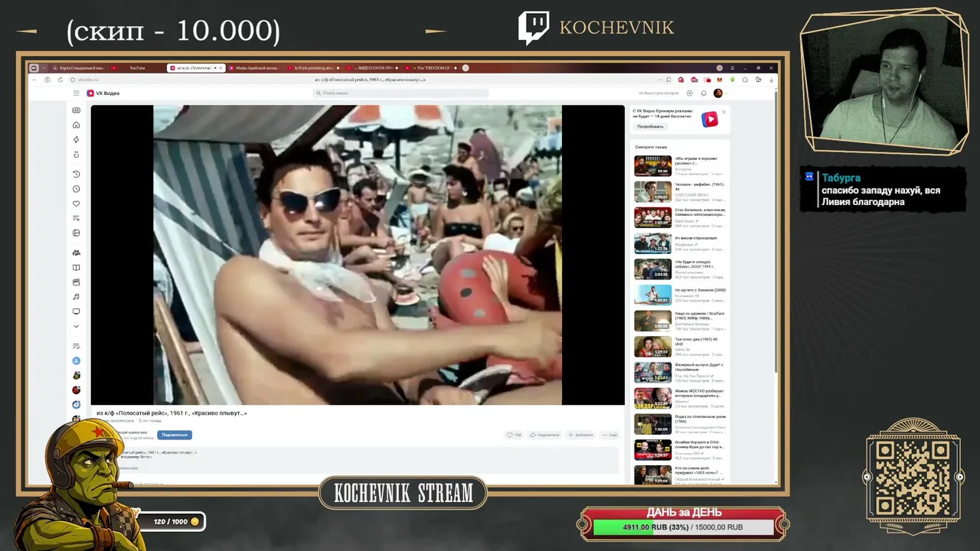The image size is (980, 551).
Task: Click the VK Видео logo
Action: 103,93
